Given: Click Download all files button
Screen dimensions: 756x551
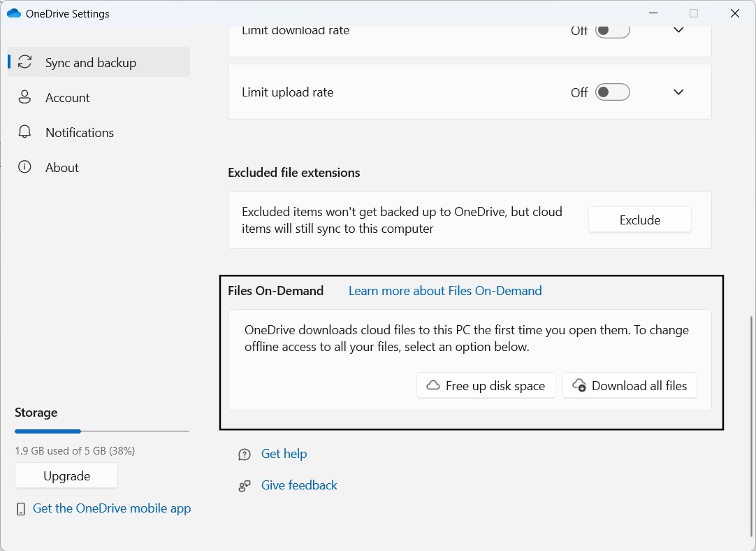Looking at the screenshot, I should [630, 385].
